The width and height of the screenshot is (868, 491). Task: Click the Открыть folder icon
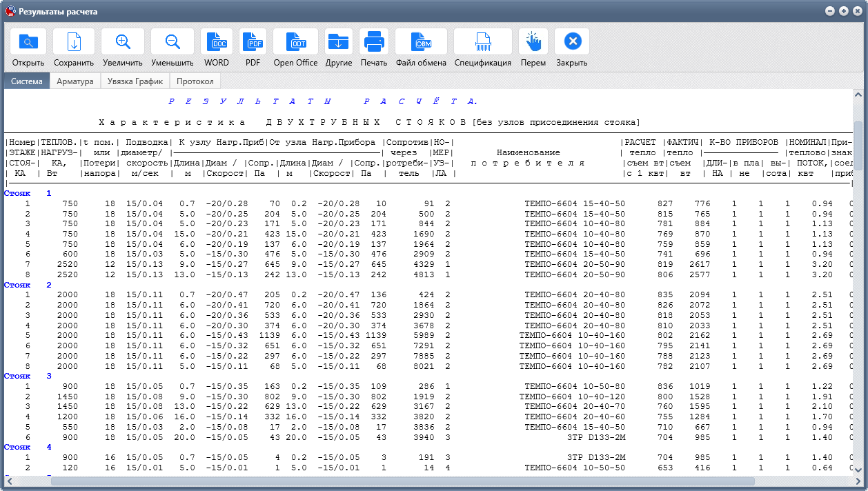[28, 42]
